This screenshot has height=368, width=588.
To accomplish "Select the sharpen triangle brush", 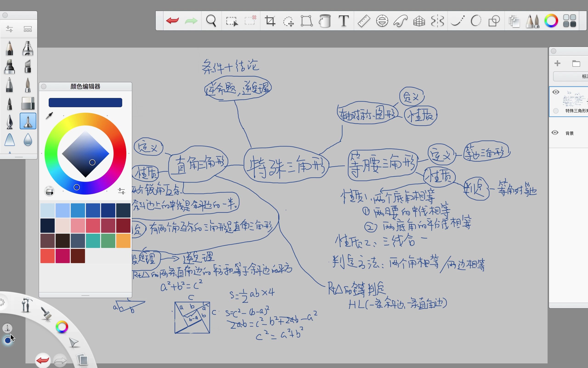I will [x=9, y=140].
